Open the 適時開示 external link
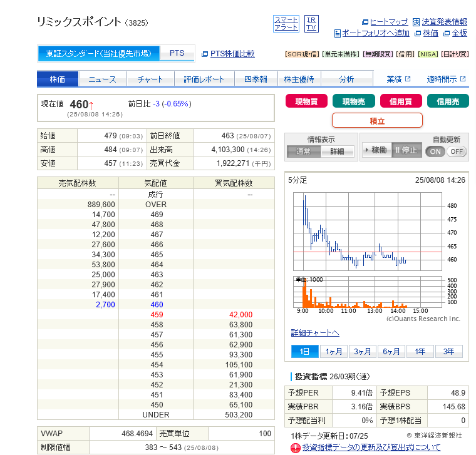 click(446, 79)
